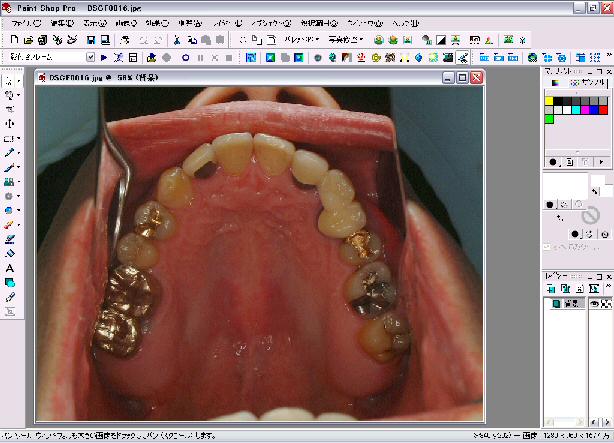Select the Selection rectangle tool
This screenshot has height=443, width=614.
[x=9, y=139]
